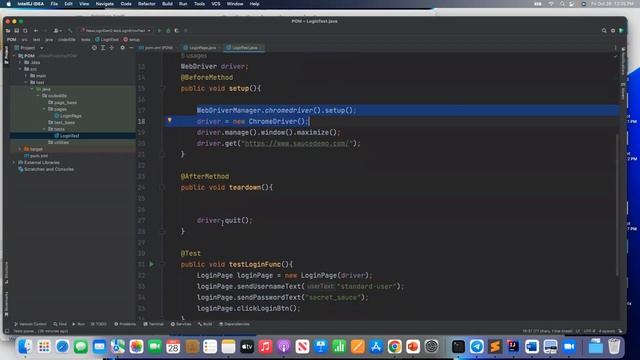Screen dimensions: 640x360
Task: Click Select Opened File target icon
Action: pyautogui.click(x=94, y=48)
